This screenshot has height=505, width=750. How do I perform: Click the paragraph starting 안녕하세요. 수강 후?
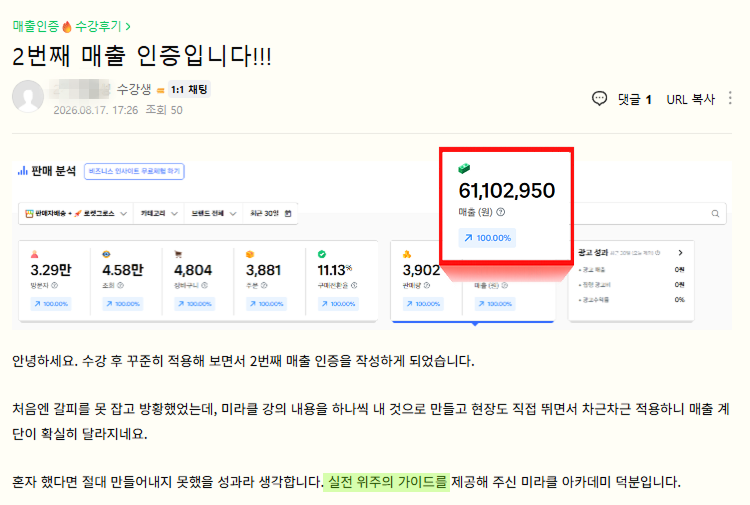click(243, 361)
